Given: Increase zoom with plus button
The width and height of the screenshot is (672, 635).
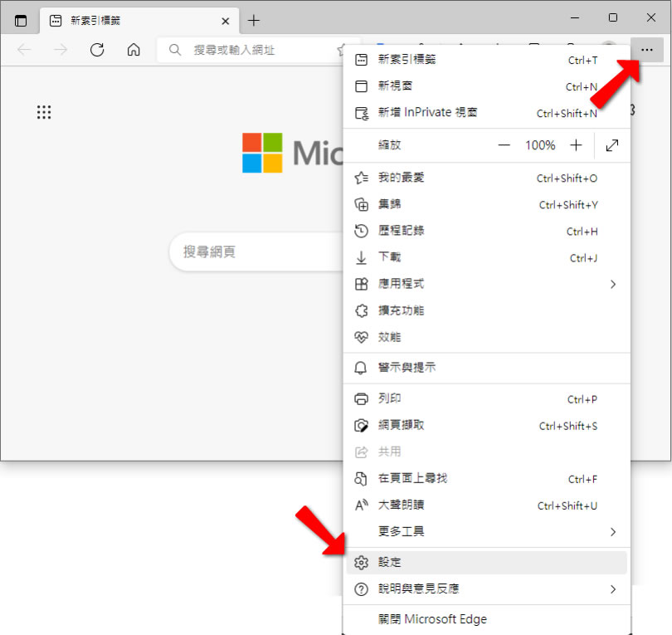Looking at the screenshot, I should 576,145.
